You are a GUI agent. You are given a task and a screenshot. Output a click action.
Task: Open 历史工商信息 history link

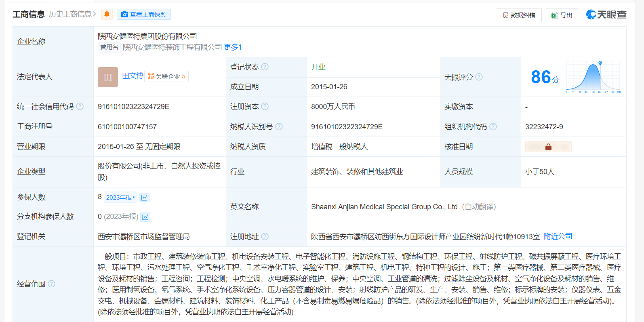[72, 14]
